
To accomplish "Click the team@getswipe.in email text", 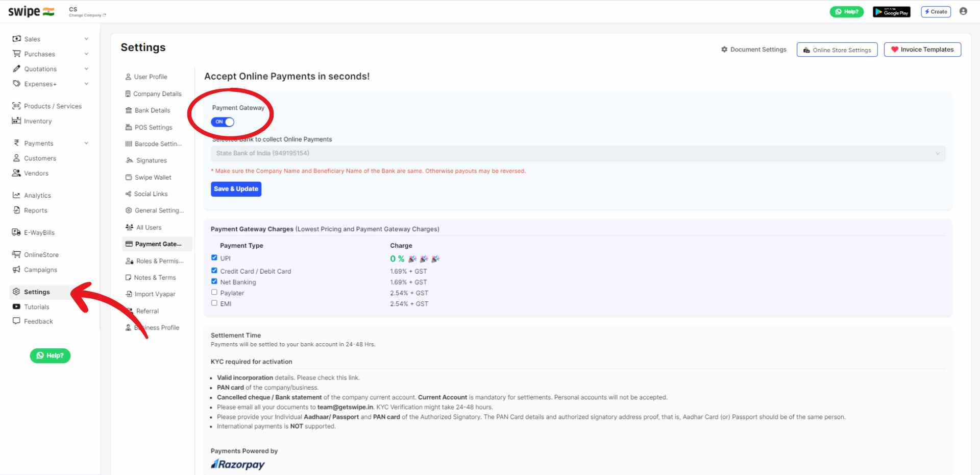I will click(346, 407).
